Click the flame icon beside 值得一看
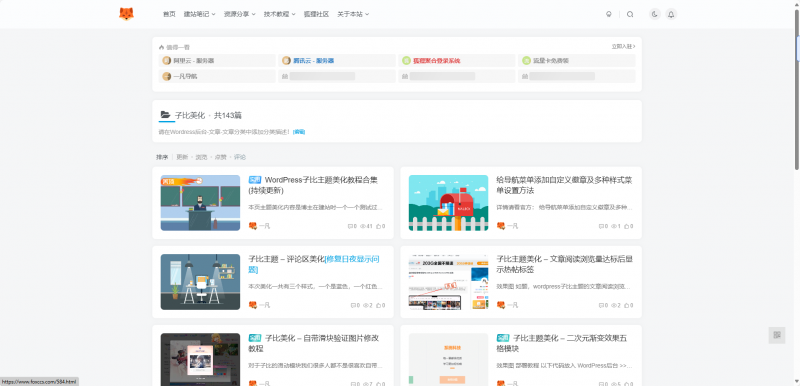The width and height of the screenshot is (800, 386). tap(161, 47)
